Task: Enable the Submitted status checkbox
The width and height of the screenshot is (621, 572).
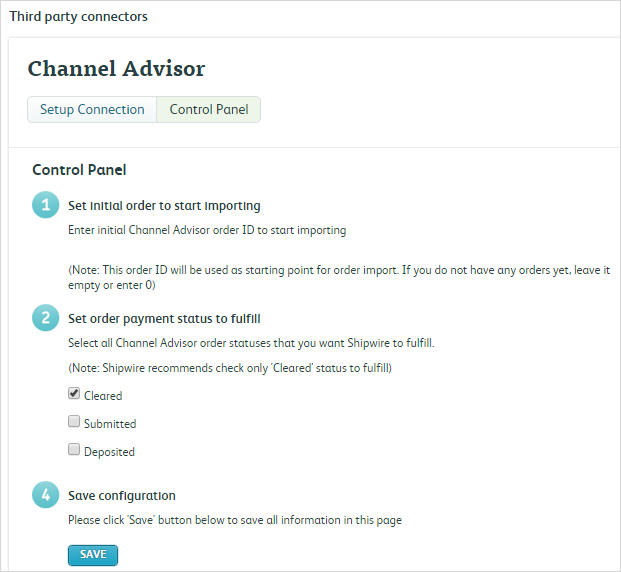Action: [74, 422]
